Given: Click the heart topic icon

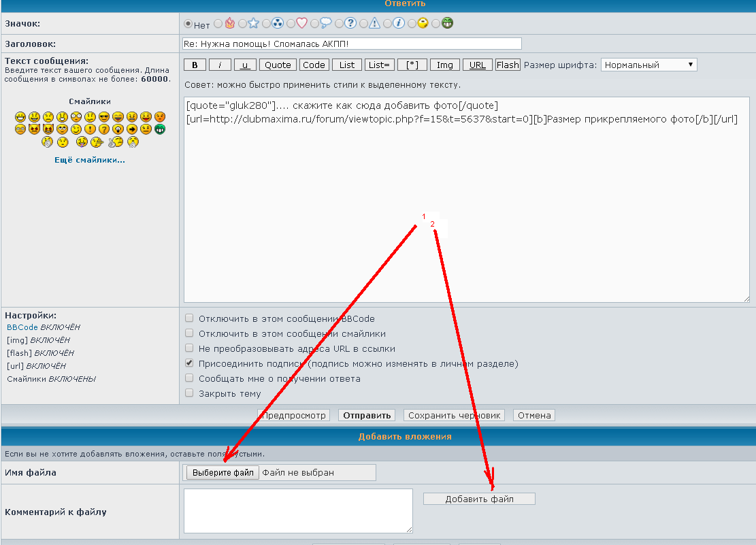Looking at the screenshot, I should point(301,24).
